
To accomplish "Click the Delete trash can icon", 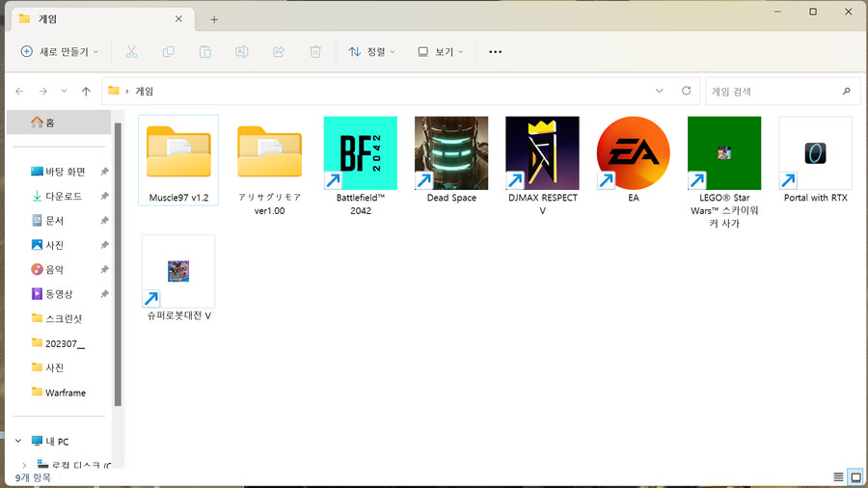I will 315,51.
